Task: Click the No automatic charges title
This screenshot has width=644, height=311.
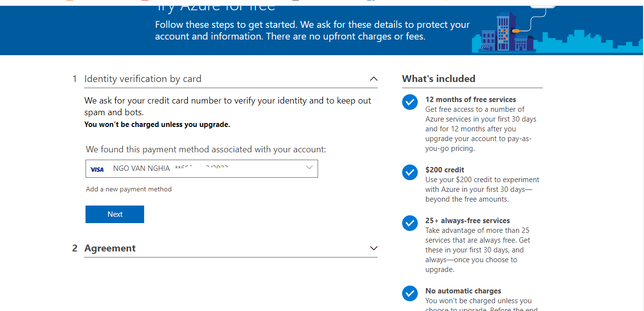Action: coord(463,291)
